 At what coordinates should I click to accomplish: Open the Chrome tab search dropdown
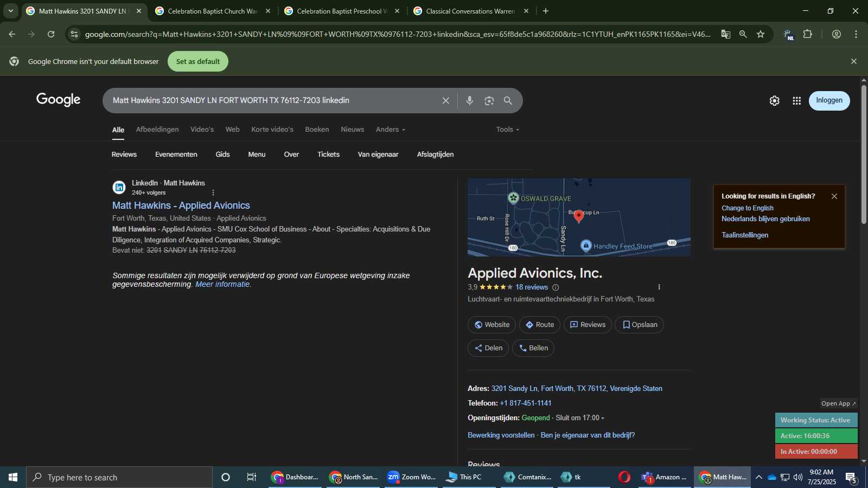10,11
